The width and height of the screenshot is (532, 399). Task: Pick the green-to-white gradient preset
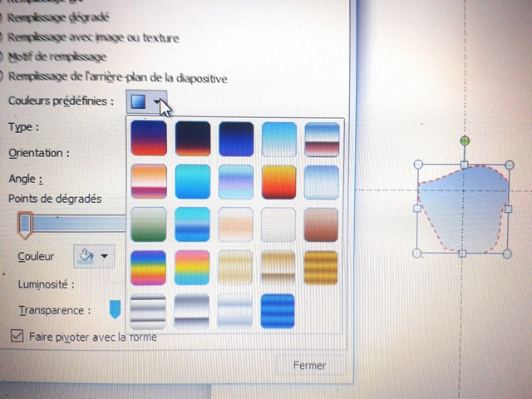(149, 224)
